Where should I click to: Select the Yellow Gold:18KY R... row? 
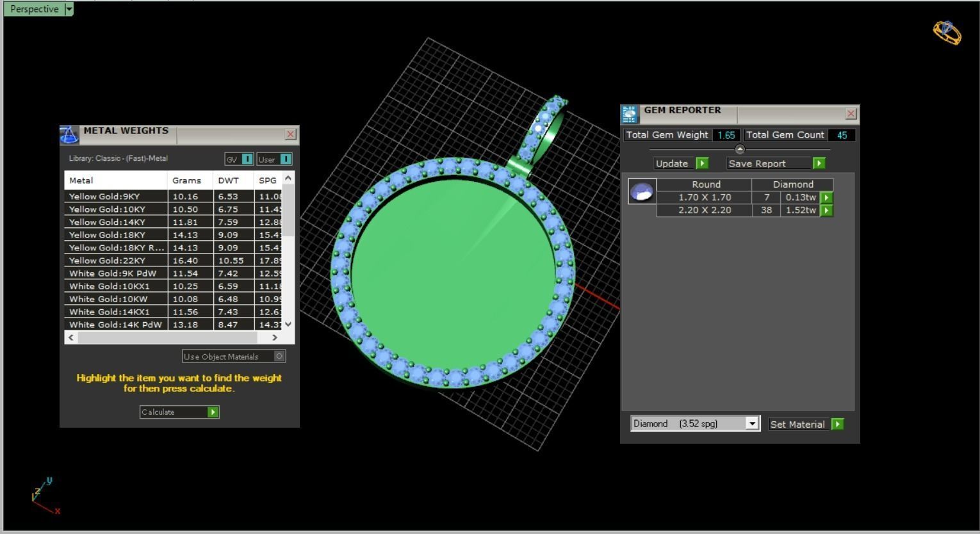point(173,248)
